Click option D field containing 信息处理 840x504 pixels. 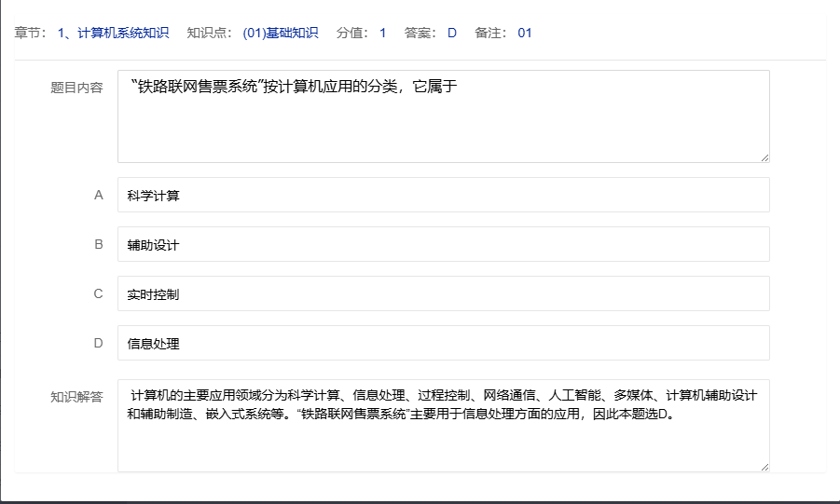click(x=443, y=344)
